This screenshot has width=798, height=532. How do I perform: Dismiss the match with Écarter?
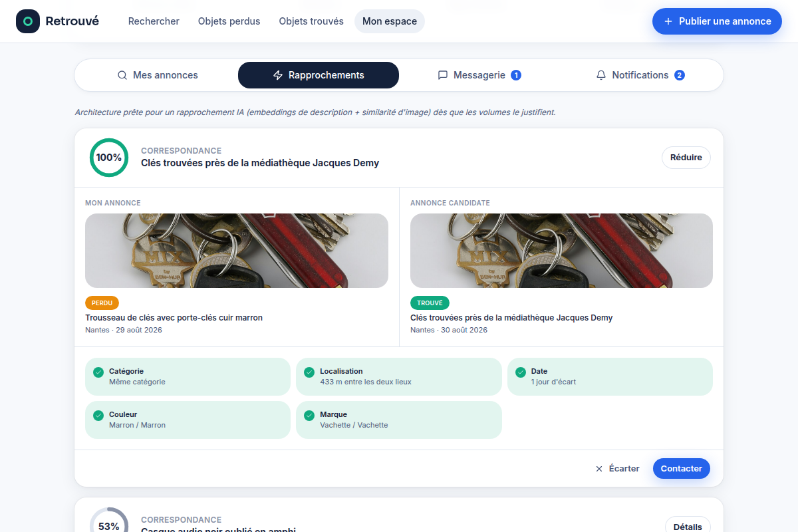point(617,469)
